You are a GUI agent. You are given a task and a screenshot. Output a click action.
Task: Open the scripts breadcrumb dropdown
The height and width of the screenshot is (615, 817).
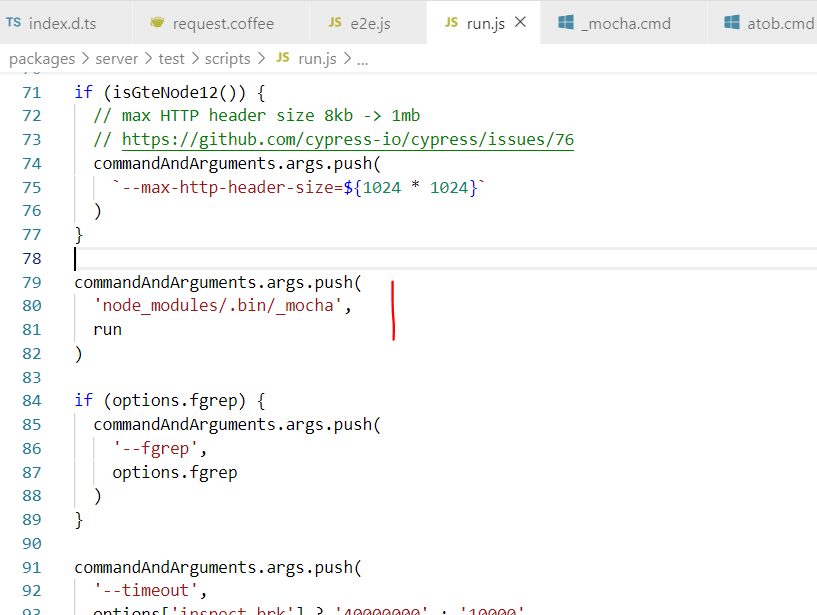228,58
